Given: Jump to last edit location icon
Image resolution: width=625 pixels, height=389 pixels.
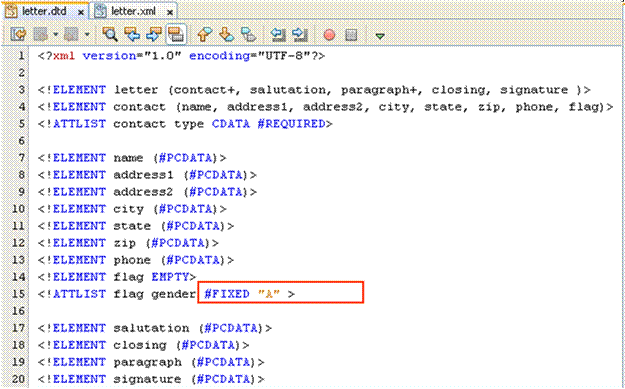Looking at the screenshot, I should 18,35.
